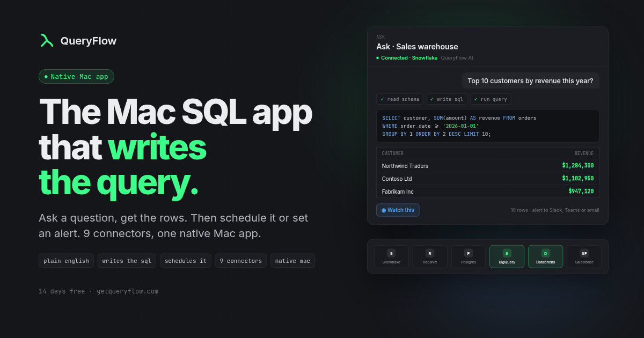This screenshot has width=644, height=338.
Task: Click the 9 connectors tag
Action: point(241,261)
